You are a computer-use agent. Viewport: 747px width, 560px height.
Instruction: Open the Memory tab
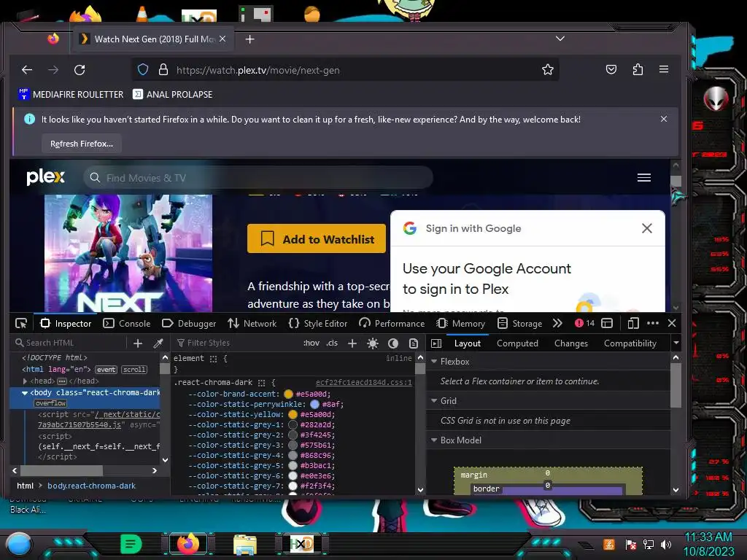tap(461, 323)
